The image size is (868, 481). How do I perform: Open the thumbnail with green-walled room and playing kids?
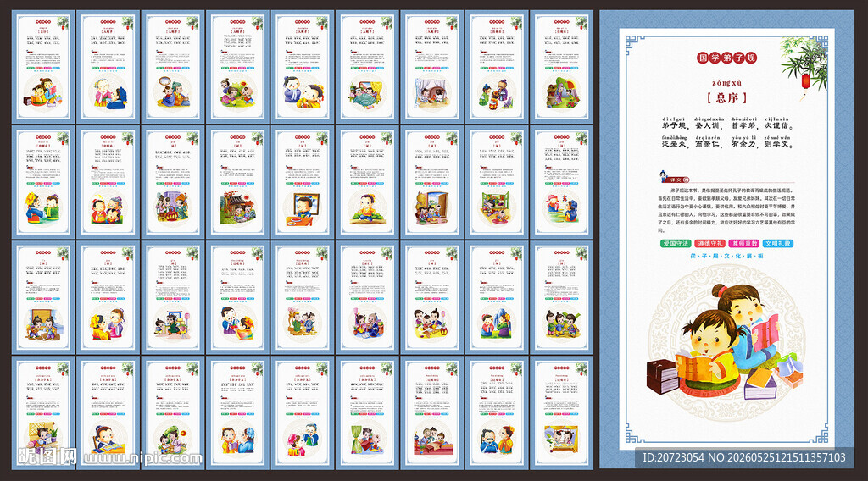coord(497,182)
